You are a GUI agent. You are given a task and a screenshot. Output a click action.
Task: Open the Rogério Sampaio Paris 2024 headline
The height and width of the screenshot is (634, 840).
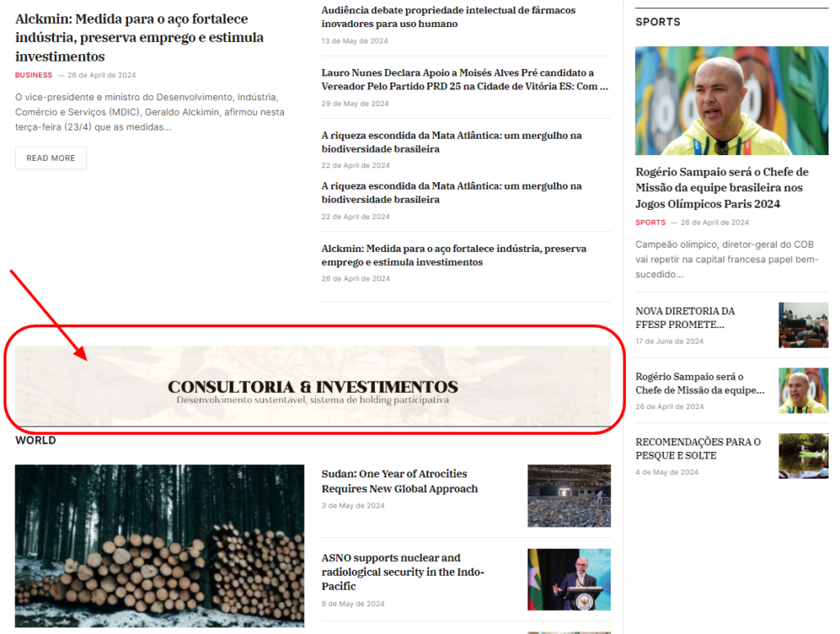coord(730,187)
